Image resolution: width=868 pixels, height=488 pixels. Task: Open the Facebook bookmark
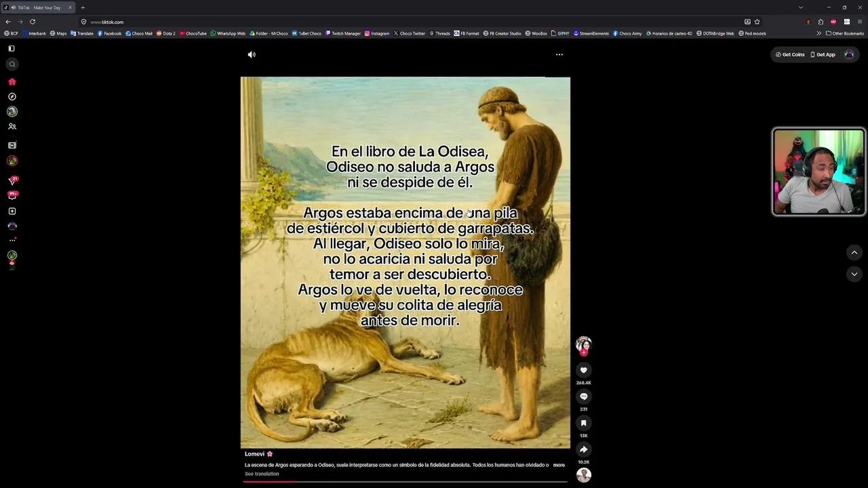coord(110,33)
